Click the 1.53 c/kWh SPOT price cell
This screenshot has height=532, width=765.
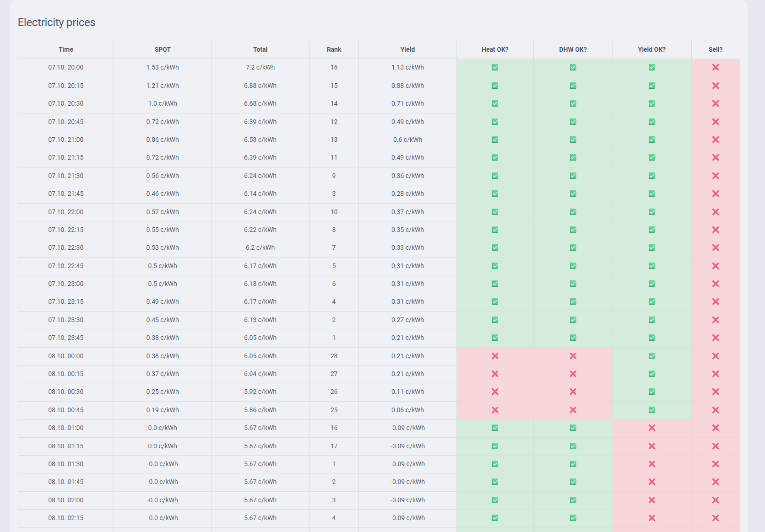pyautogui.click(x=163, y=68)
